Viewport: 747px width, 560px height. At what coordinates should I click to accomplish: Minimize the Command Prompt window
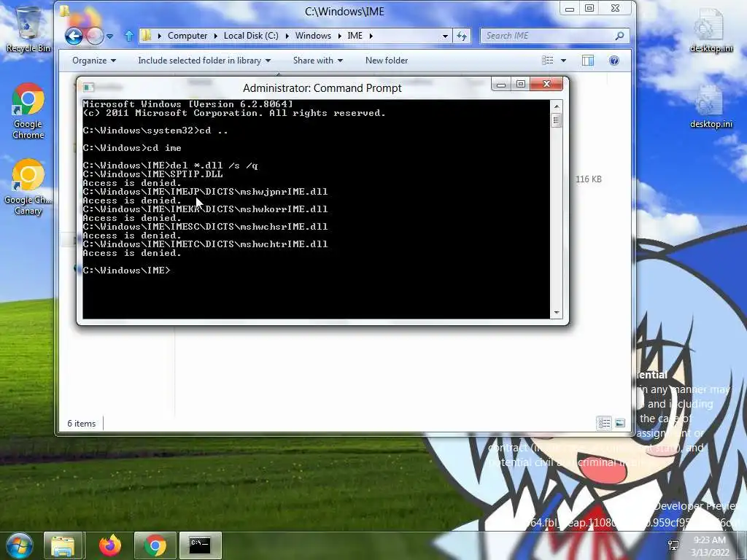click(500, 85)
